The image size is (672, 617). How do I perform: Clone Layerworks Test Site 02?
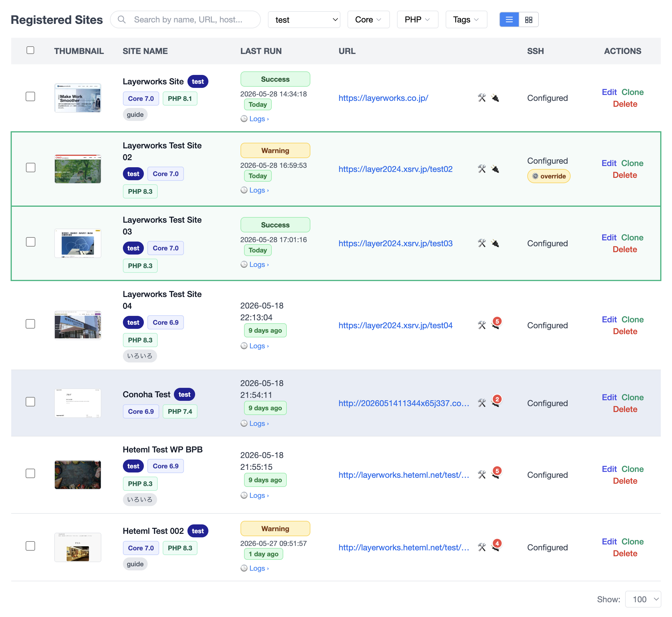pyautogui.click(x=632, y=163)
